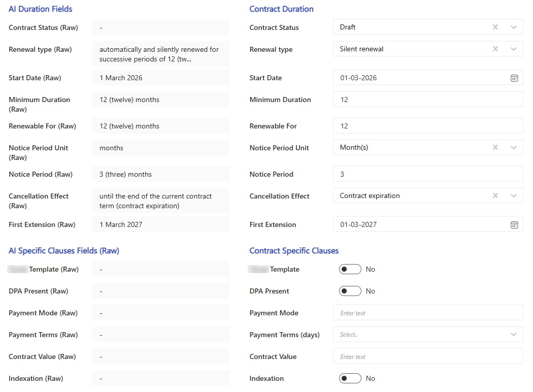Open the Payment Terms (days) dropdown

pyautogui.click(x=514, y=335)
